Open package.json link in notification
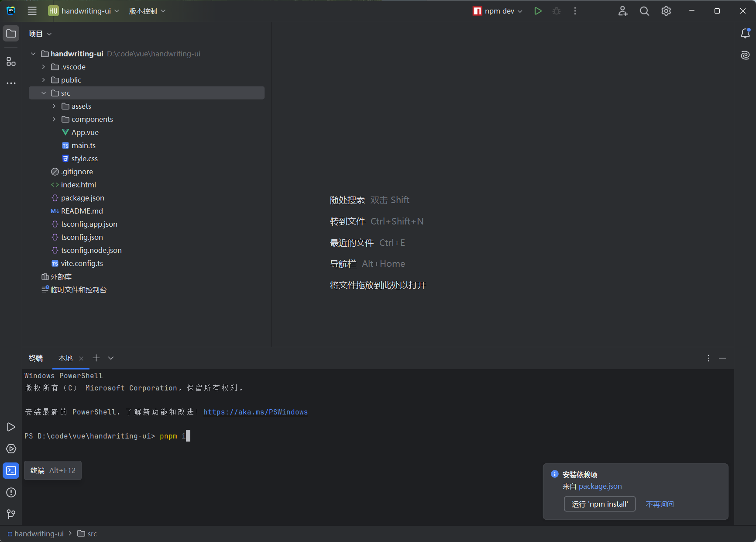This screenshot has width=756, height=542. (600, 486)
